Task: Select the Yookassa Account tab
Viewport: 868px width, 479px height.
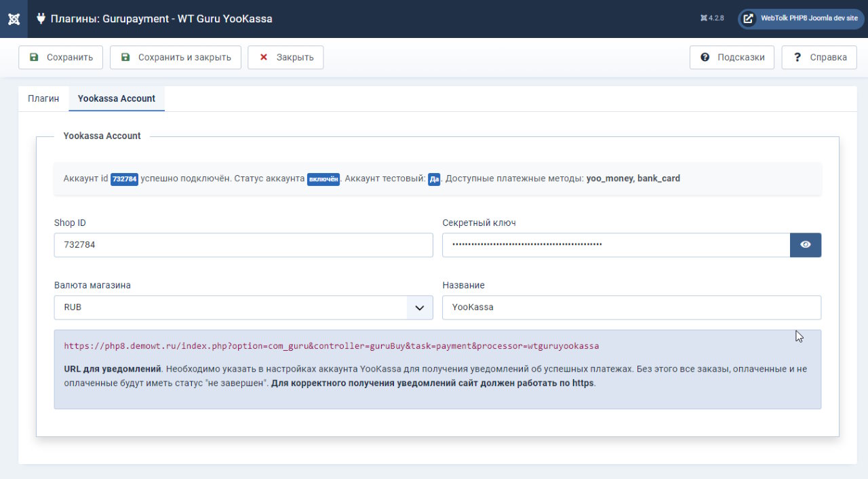Action: tap(117, 98)
